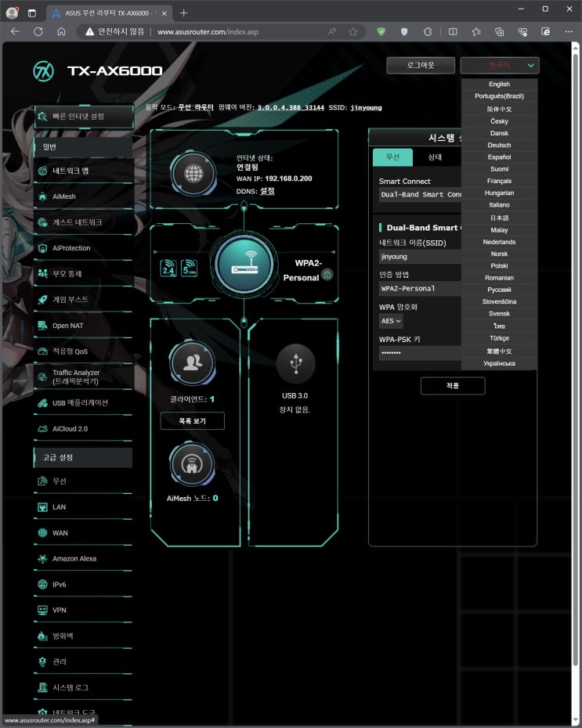Open Adaptive QoS (적응형 QoS) icon
This screenshot has height=728, width=582.
pyautogui.click(x=43, y=351)
